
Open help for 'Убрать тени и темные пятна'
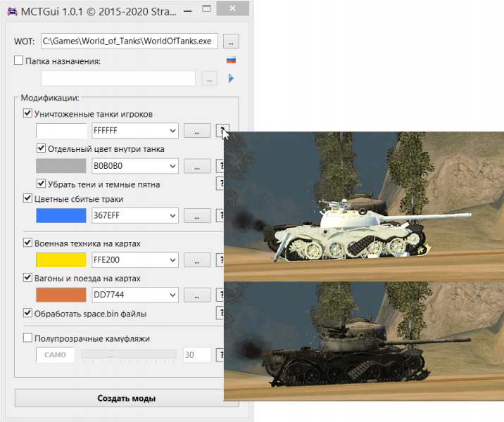pyautogui.click(x=221, y=184)
